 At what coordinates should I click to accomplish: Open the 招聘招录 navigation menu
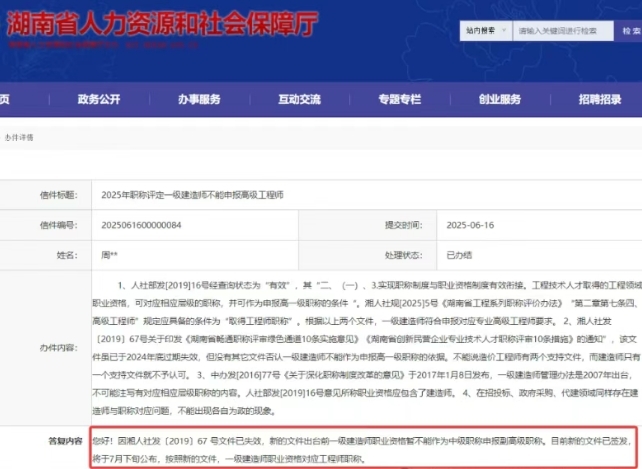pos(599,99)
